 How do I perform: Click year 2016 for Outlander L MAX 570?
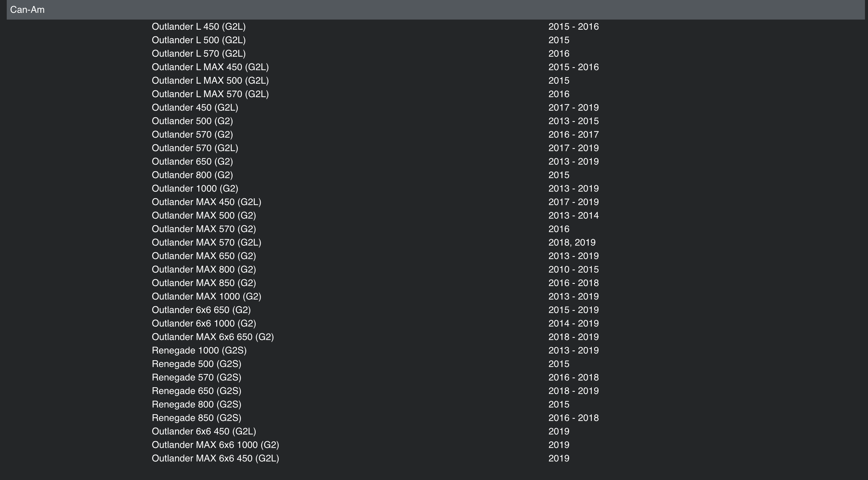click(559, 94)
